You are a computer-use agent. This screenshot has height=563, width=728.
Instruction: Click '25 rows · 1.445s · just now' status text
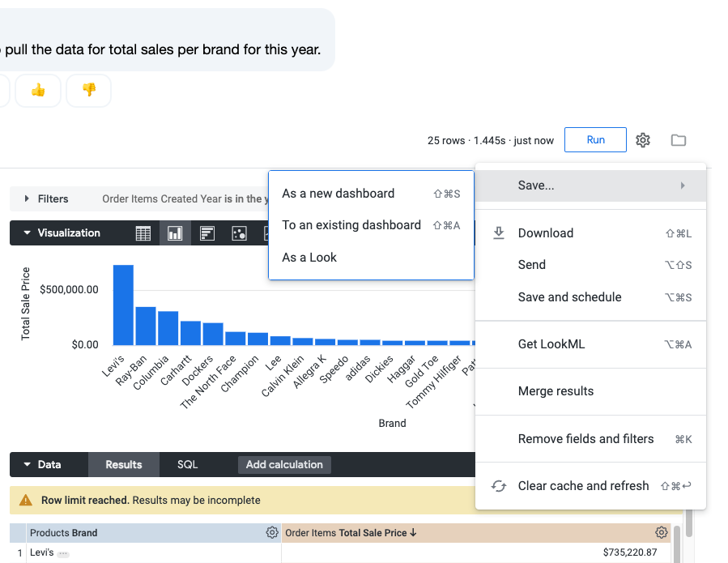(490, 140)
